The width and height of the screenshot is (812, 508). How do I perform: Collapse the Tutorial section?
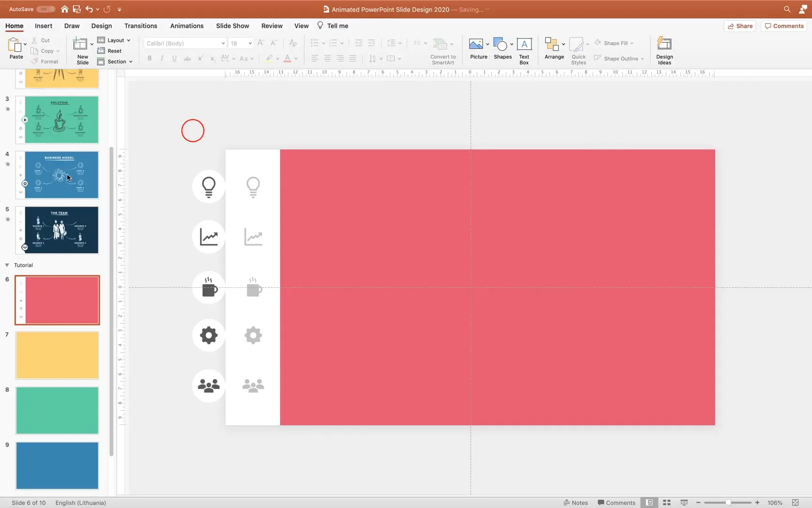pos(7,265)
